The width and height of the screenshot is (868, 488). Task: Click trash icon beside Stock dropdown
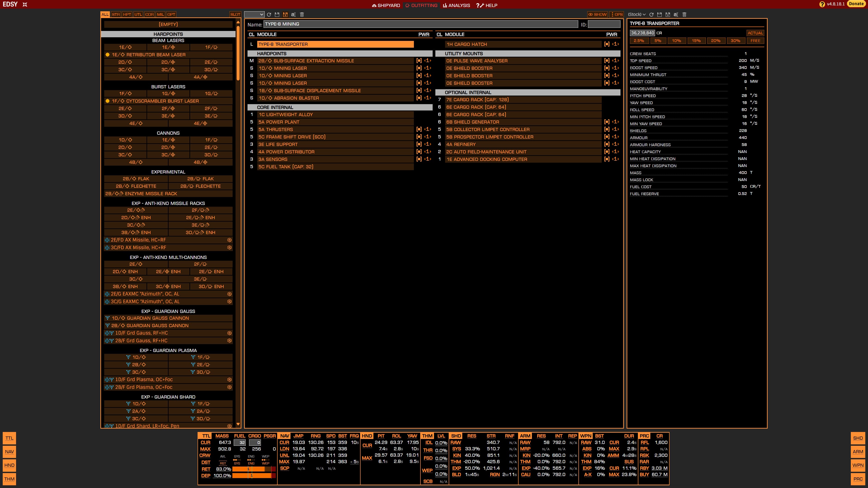[x=684, y=14]
